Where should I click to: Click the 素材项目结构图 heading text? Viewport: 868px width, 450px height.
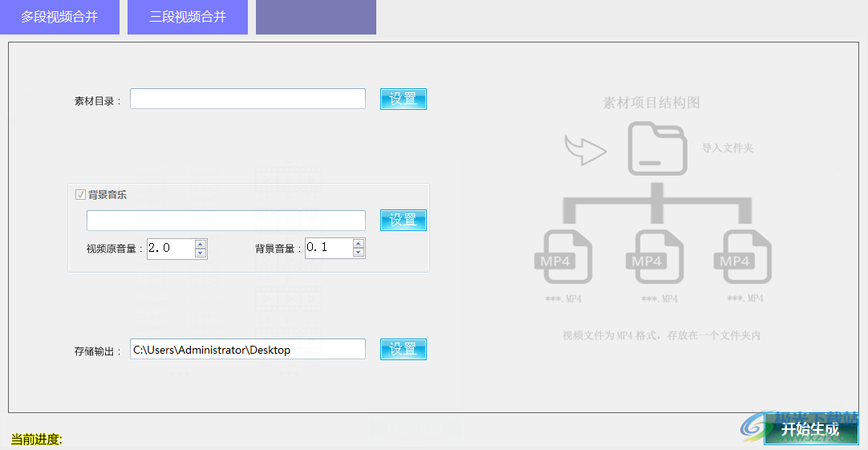[x=651, y=103]
